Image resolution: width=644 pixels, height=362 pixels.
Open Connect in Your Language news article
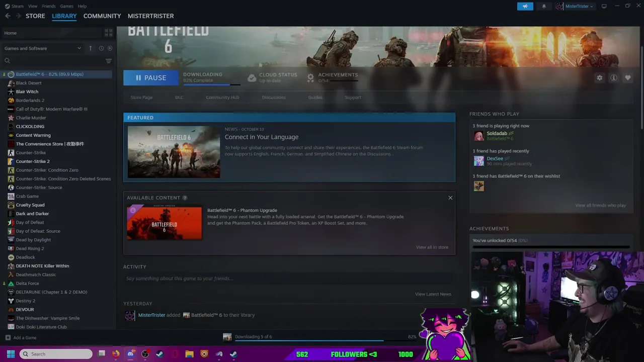[x=262, y=137]
